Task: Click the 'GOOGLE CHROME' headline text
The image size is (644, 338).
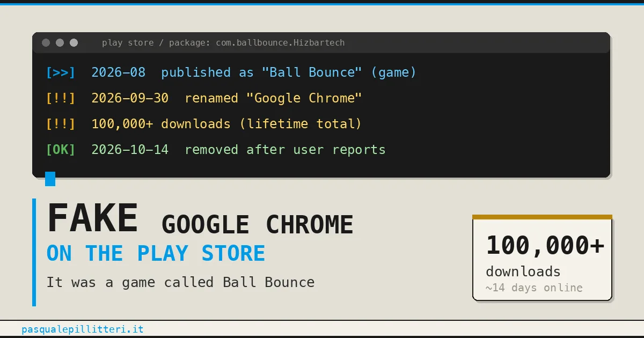Action: click(258, 225)
